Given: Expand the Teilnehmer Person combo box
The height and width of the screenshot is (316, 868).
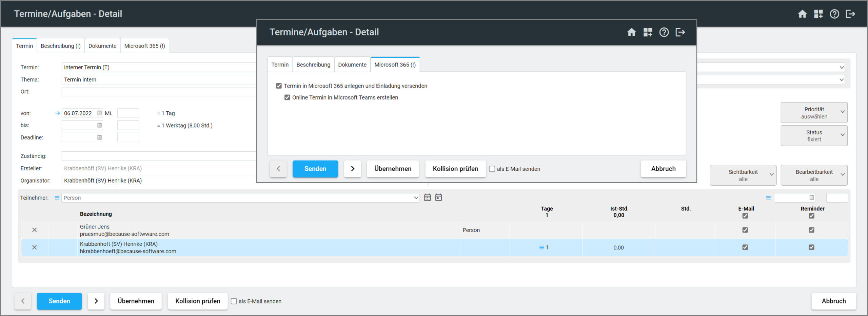Looking at the screenshot, I should coord(416,198).
